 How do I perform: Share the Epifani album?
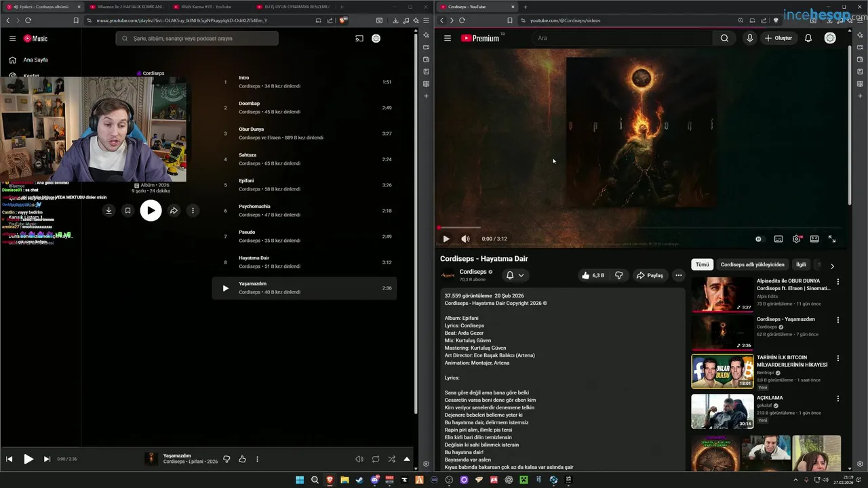174,211
